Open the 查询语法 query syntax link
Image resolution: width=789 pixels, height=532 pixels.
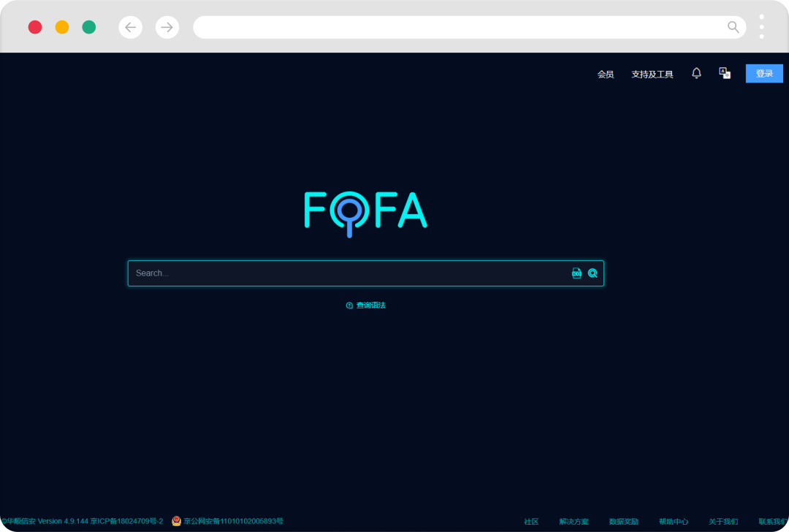pyautogui.click(x=366, y=305)
